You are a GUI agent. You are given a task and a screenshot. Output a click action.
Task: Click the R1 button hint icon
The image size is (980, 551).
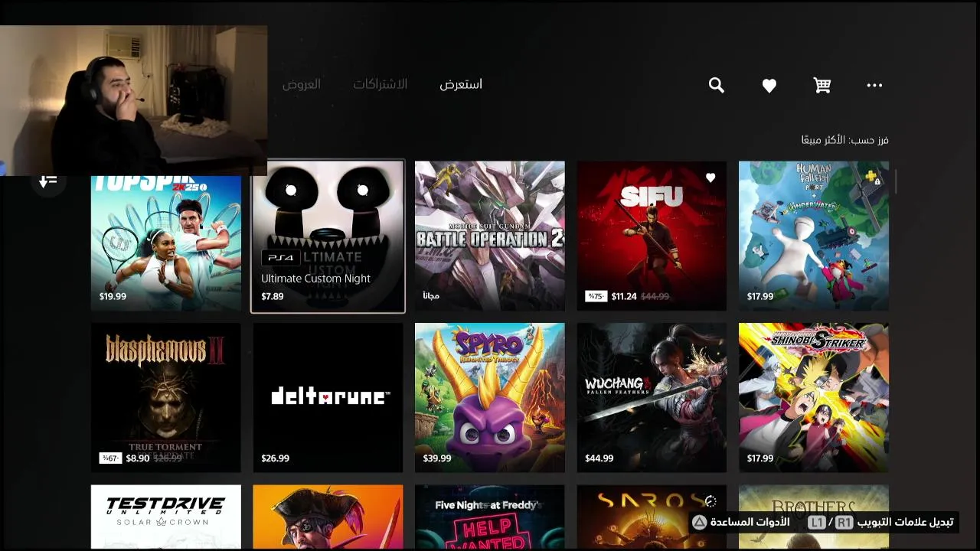coord(844,522)
